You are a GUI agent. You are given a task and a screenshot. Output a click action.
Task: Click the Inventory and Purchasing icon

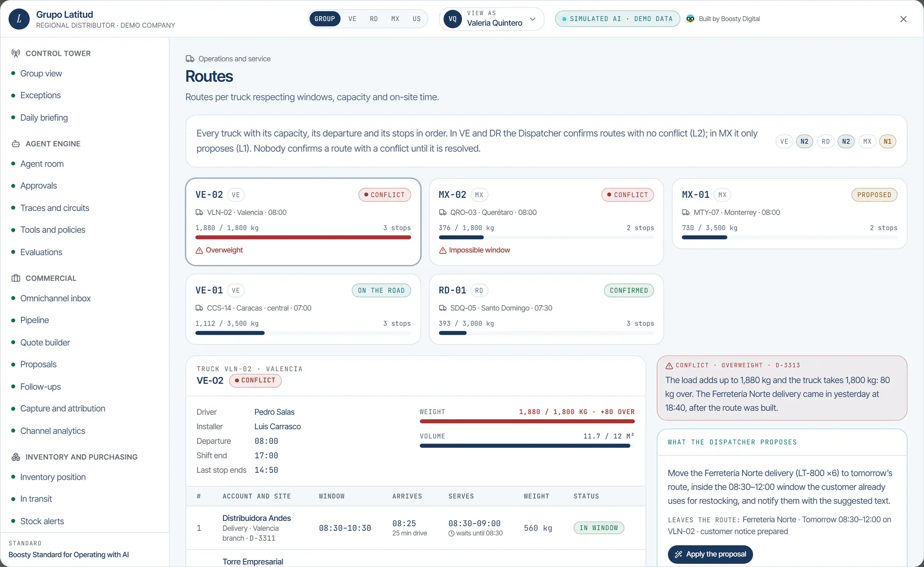click(16, 457)
